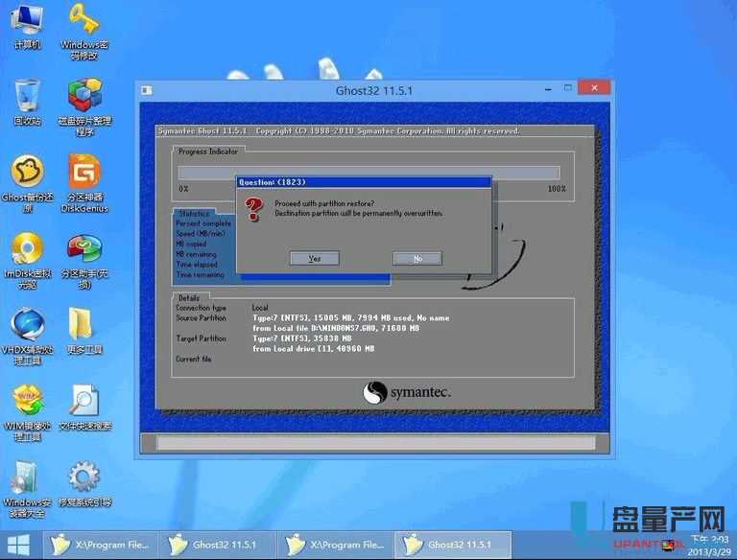Launch the Ghost备份还原 icon

pyautogui.click(x=27, y=184)
